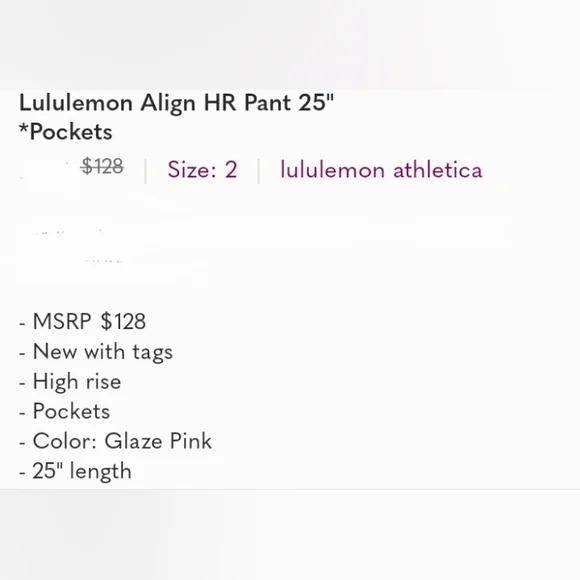
Task: Click the New with tags line
Action: pyautogui.click(x=96, y=352)
